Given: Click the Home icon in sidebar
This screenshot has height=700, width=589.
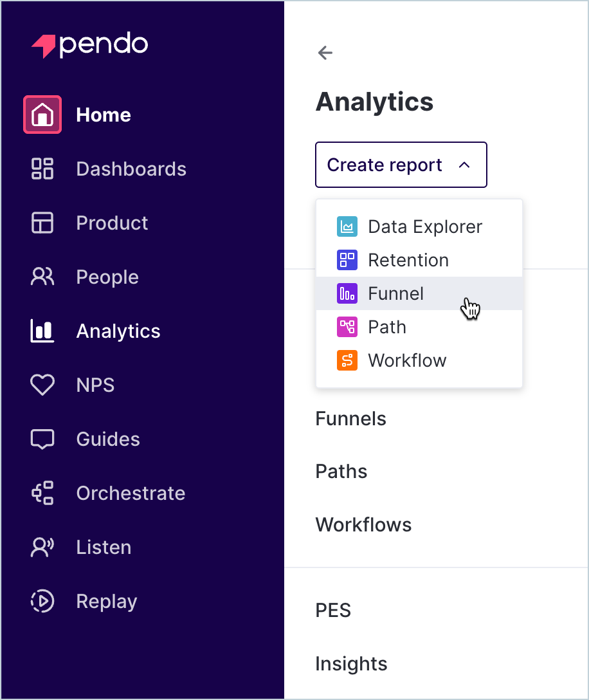Looking at the screenshot, I should tap(42, 115).
